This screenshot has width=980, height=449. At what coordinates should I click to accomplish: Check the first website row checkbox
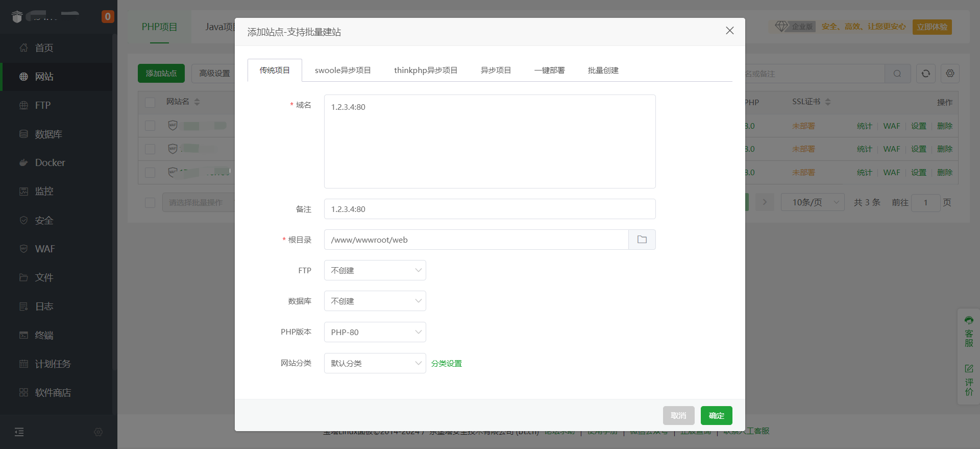(150, 126)
